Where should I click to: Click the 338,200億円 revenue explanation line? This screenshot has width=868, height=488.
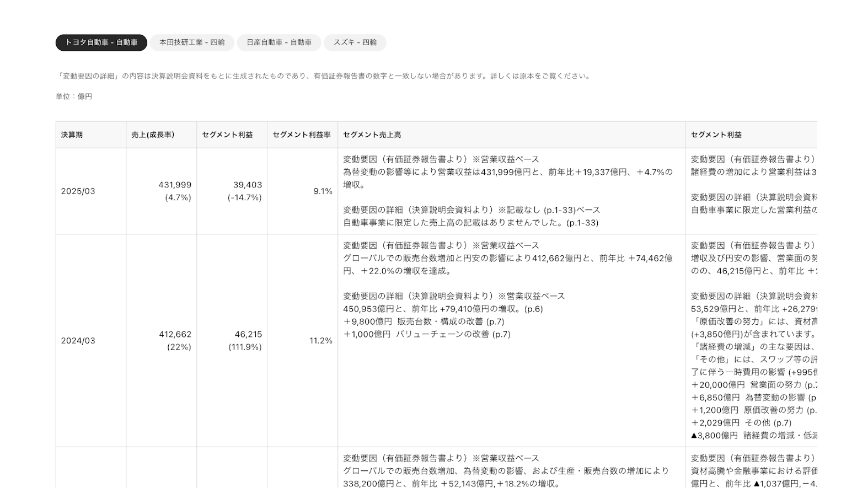click(452, 484)
